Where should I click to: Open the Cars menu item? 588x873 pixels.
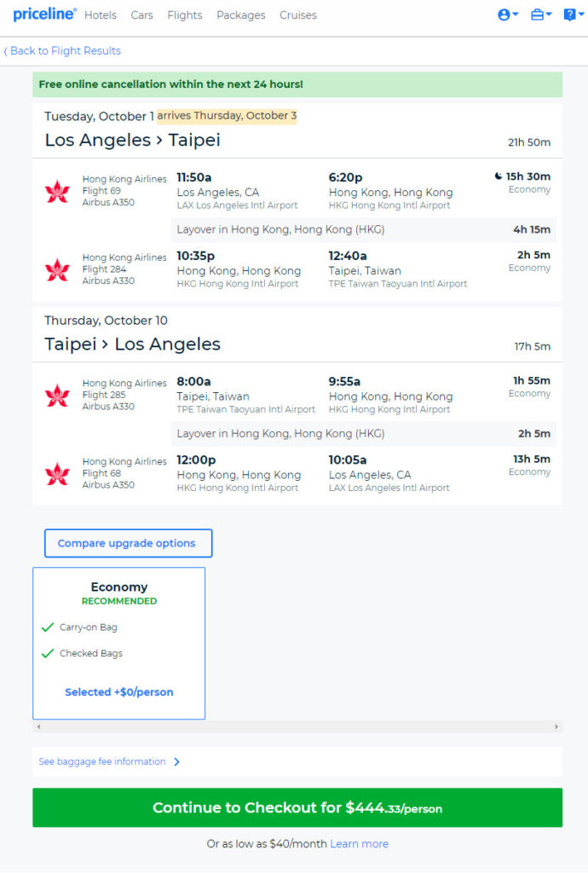(x=141, y=15)
